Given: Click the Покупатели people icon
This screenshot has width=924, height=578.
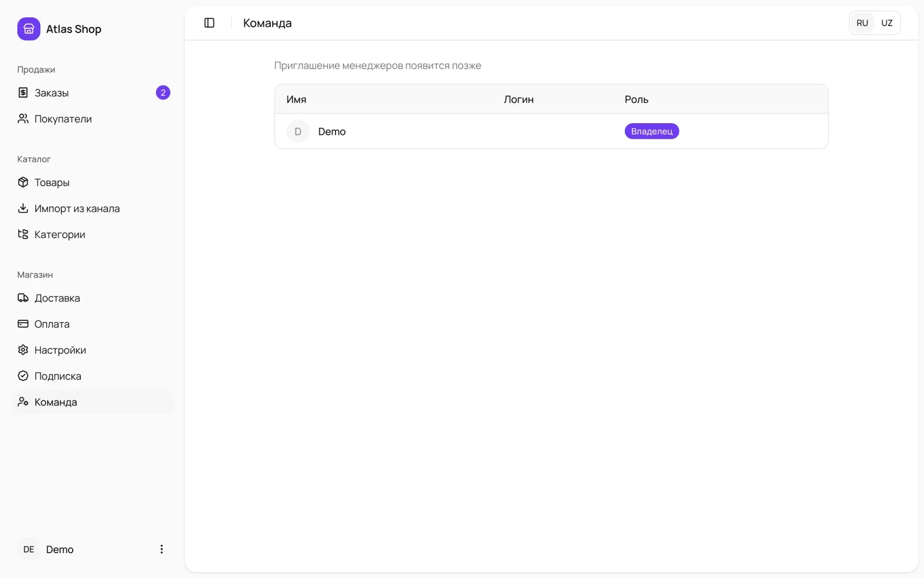Looking at the screenshot, I should (x=23, y=118).
